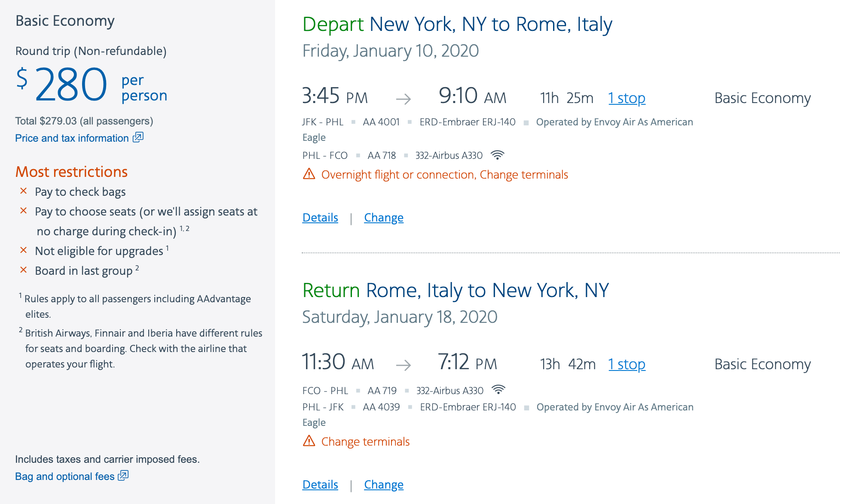
Task: Click the warning triangle beside Overnight flight notice
Action: 309,174
